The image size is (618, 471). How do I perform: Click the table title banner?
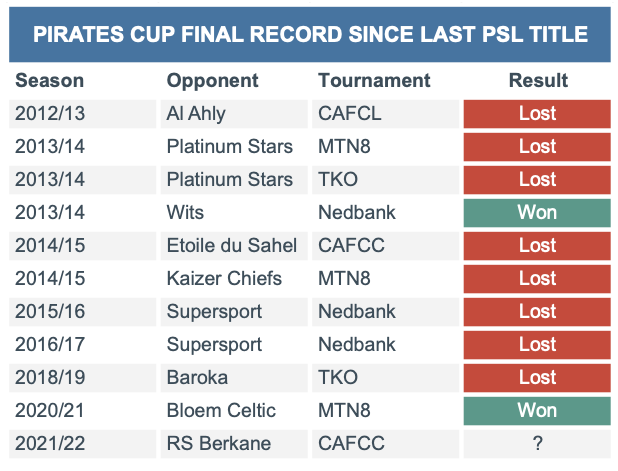click(x=310, y=34)
